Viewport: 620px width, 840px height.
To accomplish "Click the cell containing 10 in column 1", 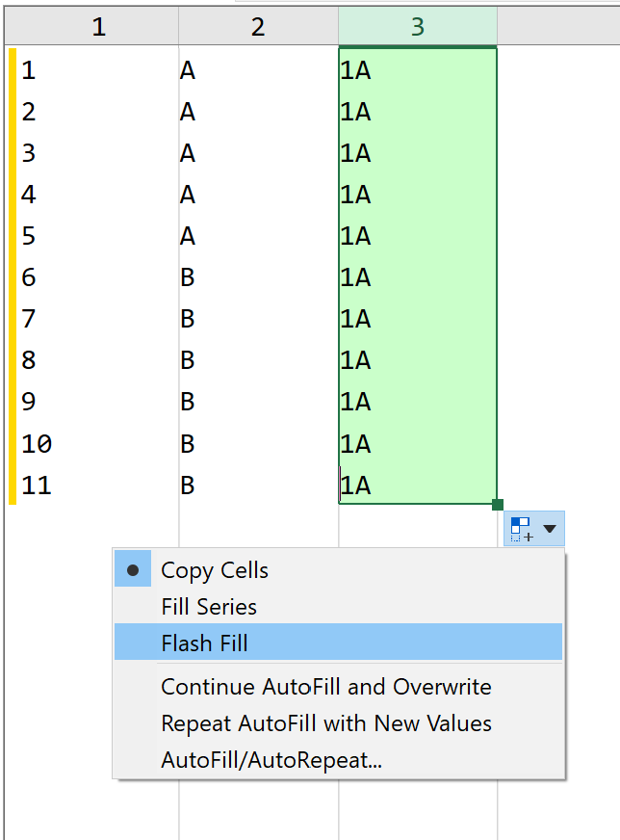I will (x=97, y=443).
